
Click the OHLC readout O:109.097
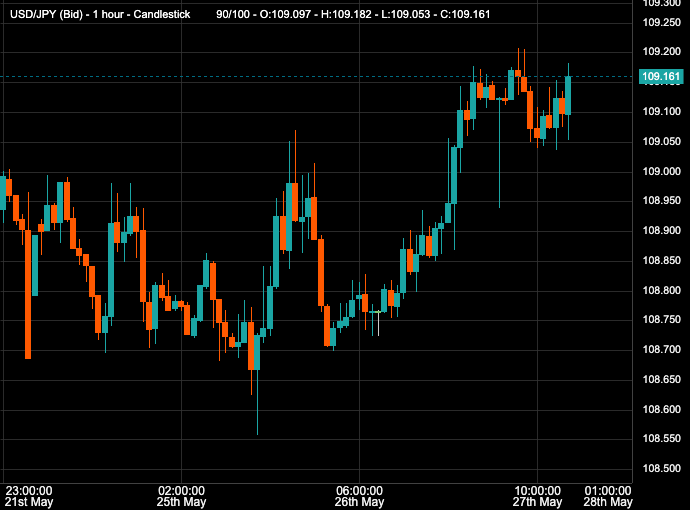click(x=286, y=14)
